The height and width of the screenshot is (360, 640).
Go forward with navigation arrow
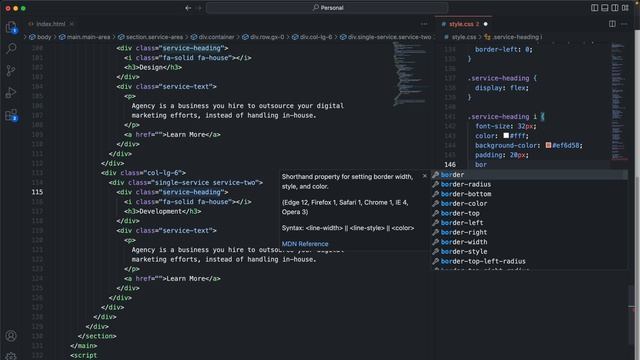[199, 8]
